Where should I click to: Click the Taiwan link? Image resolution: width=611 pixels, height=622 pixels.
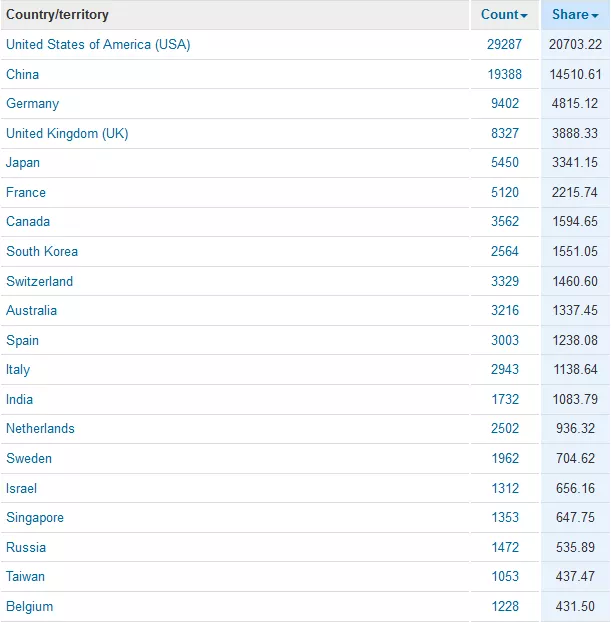pyautogui.click(x=26, y=576)
